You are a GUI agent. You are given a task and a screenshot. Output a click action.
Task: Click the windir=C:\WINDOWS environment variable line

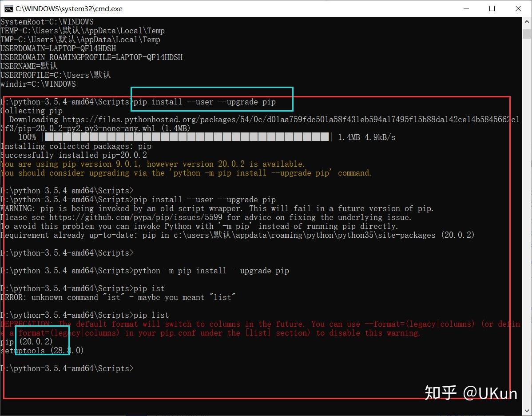click(x=38, y=84)
